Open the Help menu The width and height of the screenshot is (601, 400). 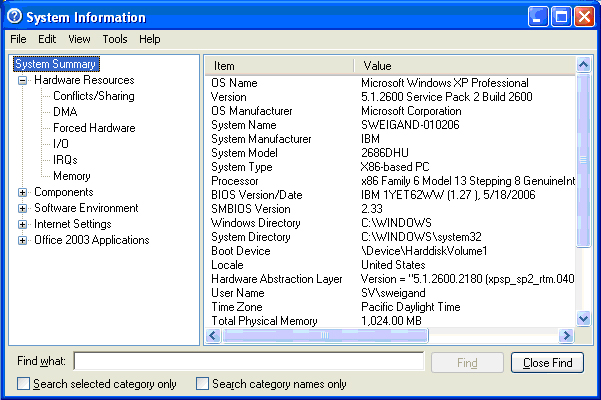click(149, 39)
